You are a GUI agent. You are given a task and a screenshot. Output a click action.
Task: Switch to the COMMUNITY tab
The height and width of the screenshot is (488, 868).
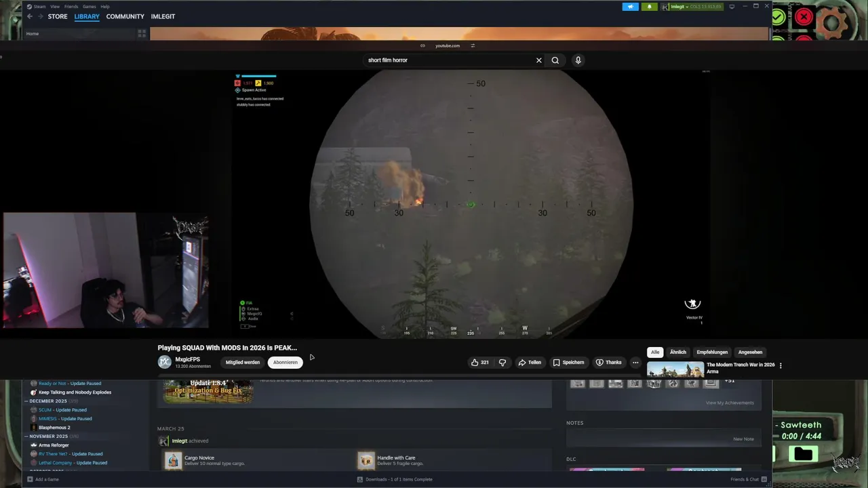coord(125,16)
